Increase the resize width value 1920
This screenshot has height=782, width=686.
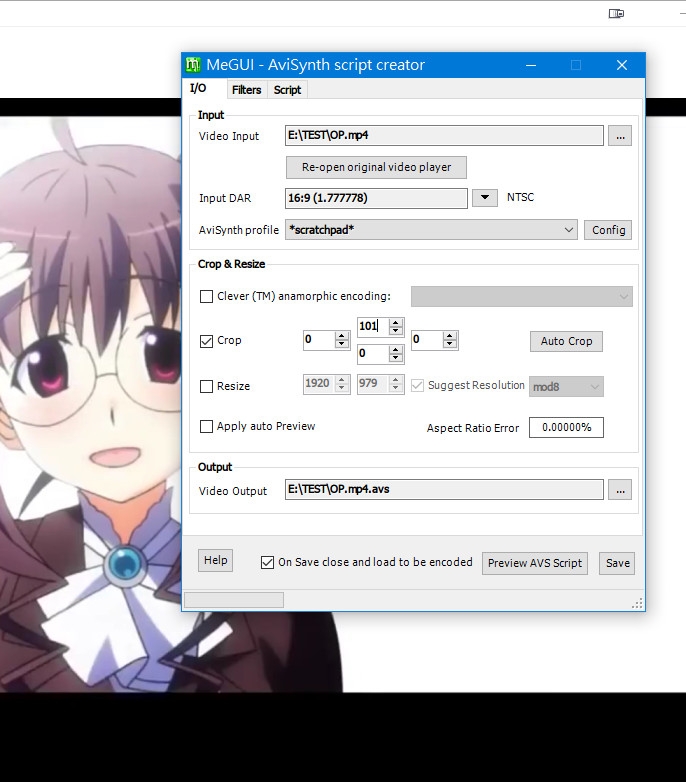[x=342, y=380]
